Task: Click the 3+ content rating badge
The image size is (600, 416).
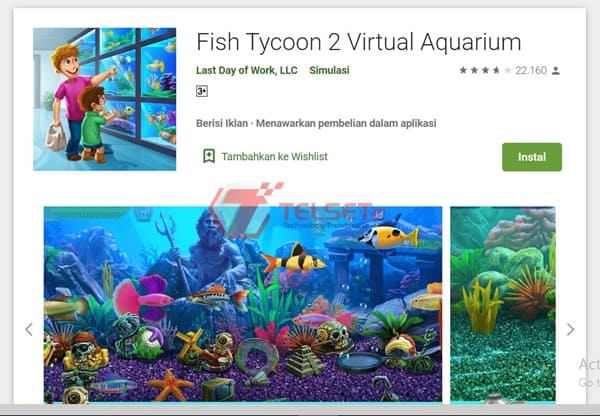Action: (x=202, y=91)
